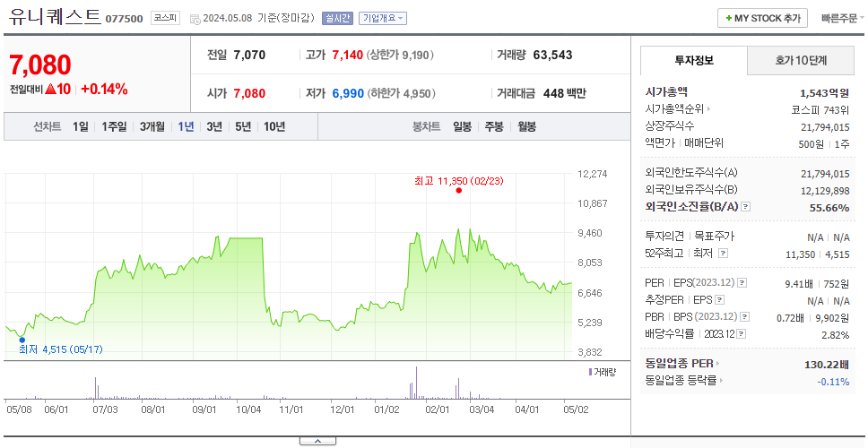Select the 1년 line chart period
The height and width of the screenshot is (448, 868).
186,127
